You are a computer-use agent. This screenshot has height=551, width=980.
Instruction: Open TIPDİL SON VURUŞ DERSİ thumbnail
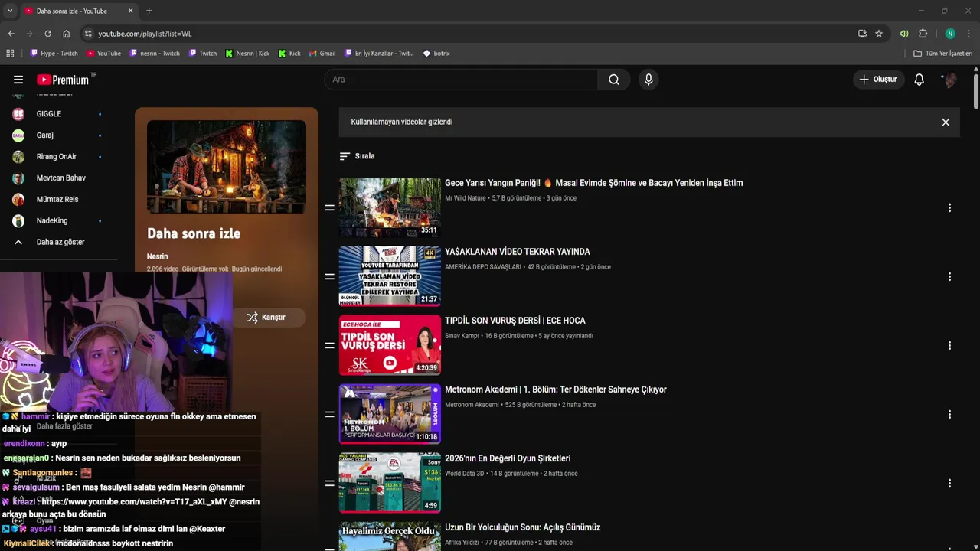tap(390, 345)
